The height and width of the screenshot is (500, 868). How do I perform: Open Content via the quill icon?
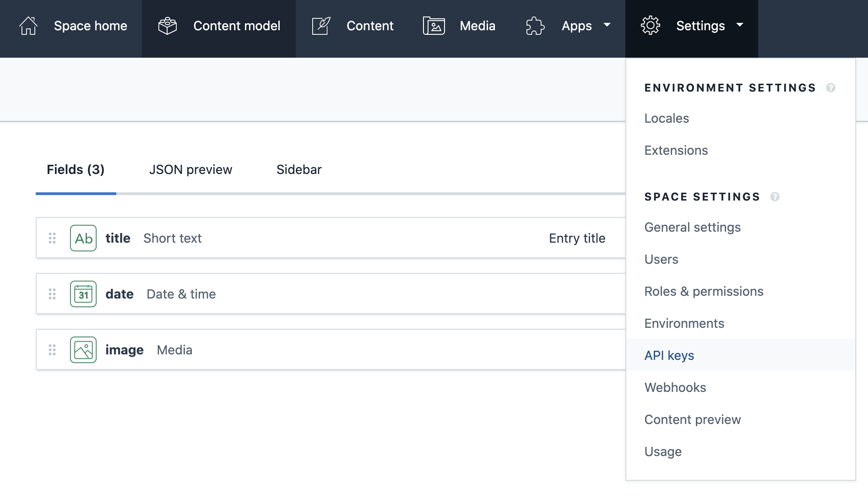click(321, 26)
